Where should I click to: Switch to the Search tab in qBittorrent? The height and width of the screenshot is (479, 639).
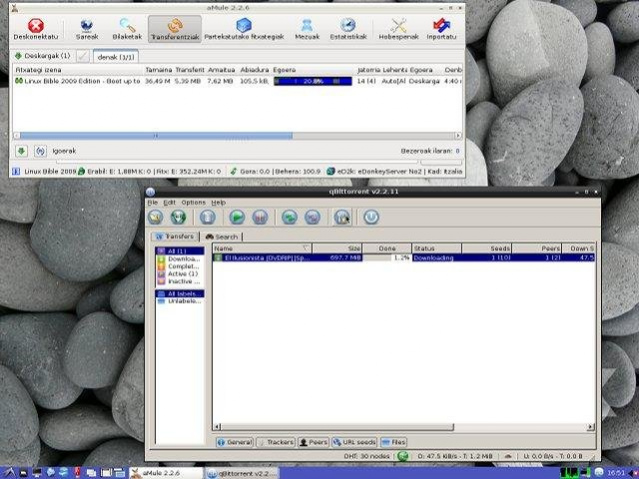[222, 236]
